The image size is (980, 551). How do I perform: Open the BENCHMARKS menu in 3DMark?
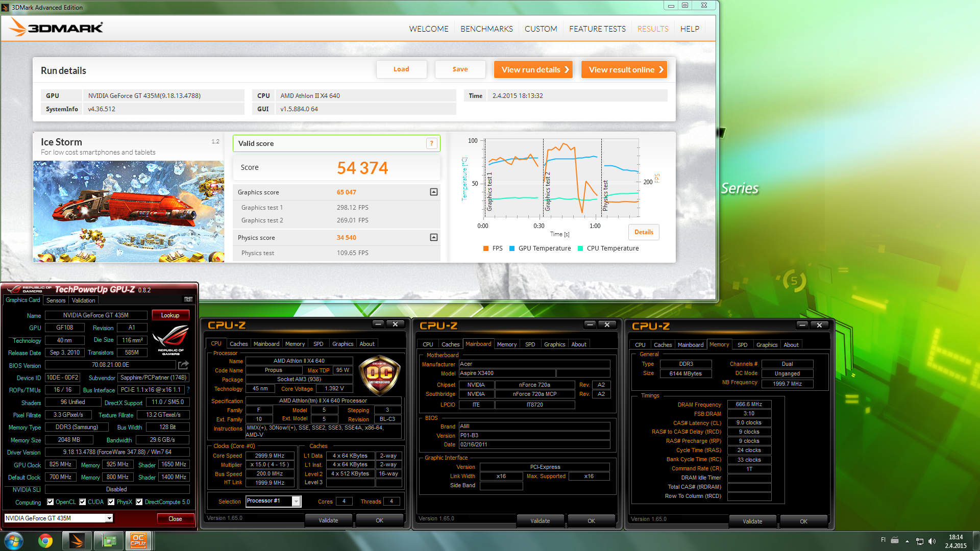point(486,29)
